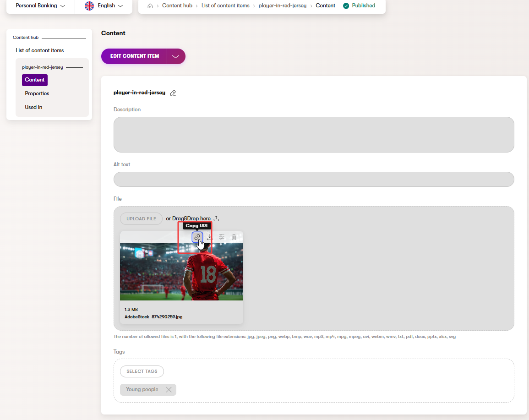Click pencil icon beside player-in-red-jersey title
Screen dimensions: 529x420
click(173, 93)
